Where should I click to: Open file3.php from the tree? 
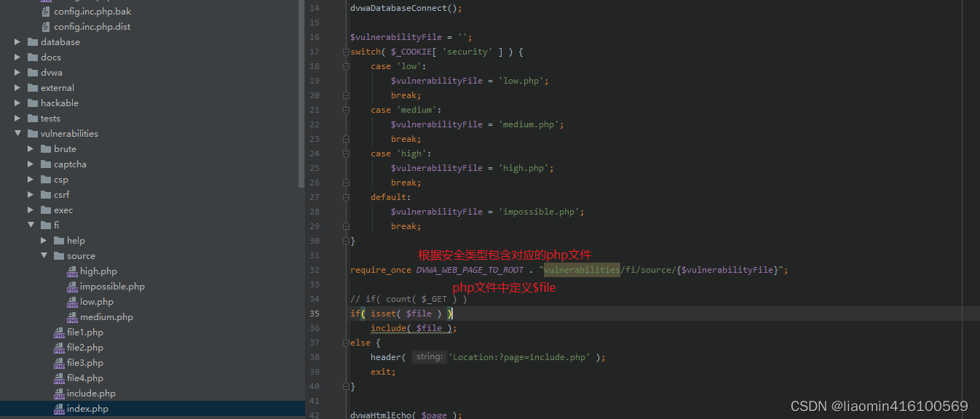pyautogui.click(x=85, y=363)
